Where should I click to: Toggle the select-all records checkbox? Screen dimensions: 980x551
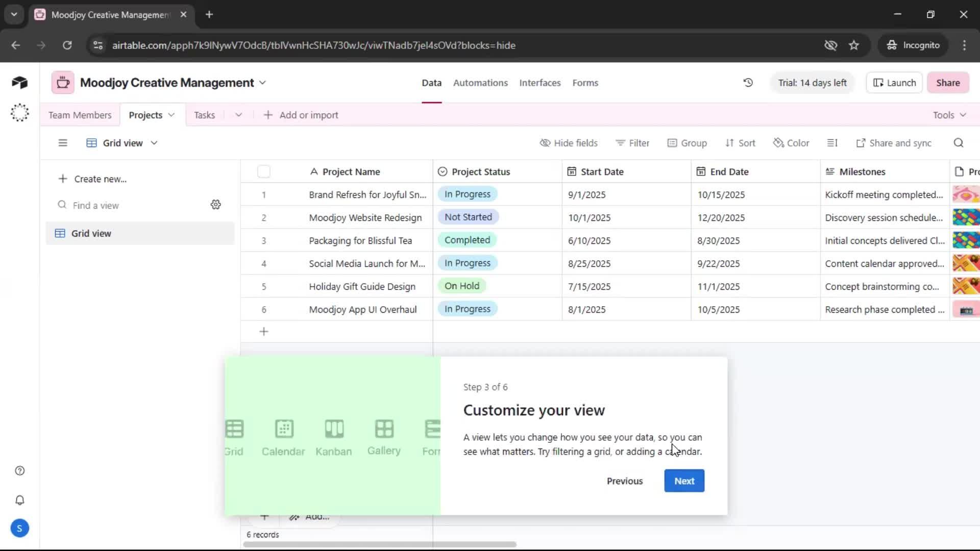[264, 172]
